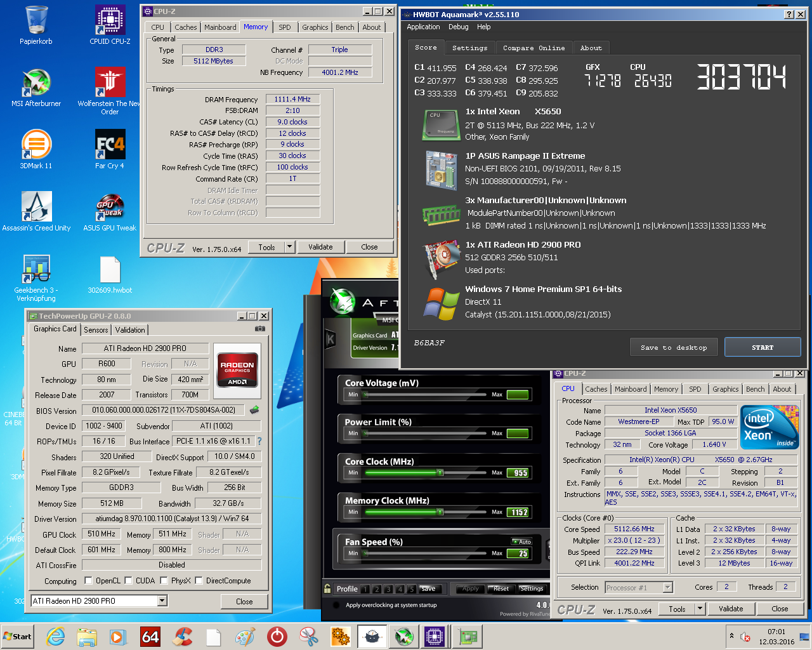Open the Papierkorb recycle bin icon
Screen dimensions: 812x650
[36, 25]
